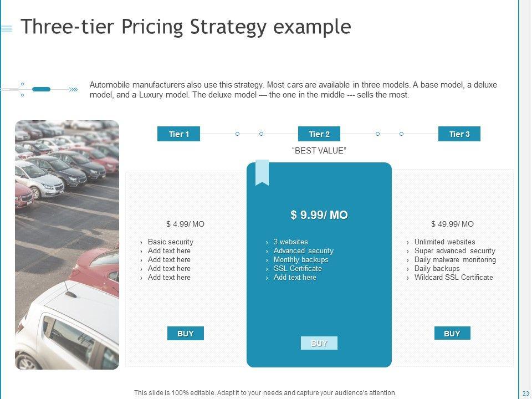Click the blue pill shape left of the description
This screenshot has height=399, width=532.
[42, 89]
